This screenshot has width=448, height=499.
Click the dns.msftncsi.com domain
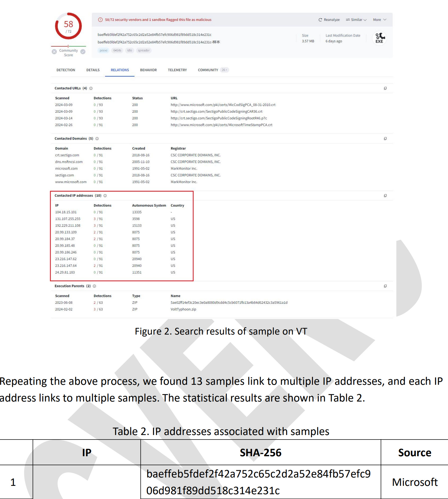pyautogui.click(x=69, y=162)
